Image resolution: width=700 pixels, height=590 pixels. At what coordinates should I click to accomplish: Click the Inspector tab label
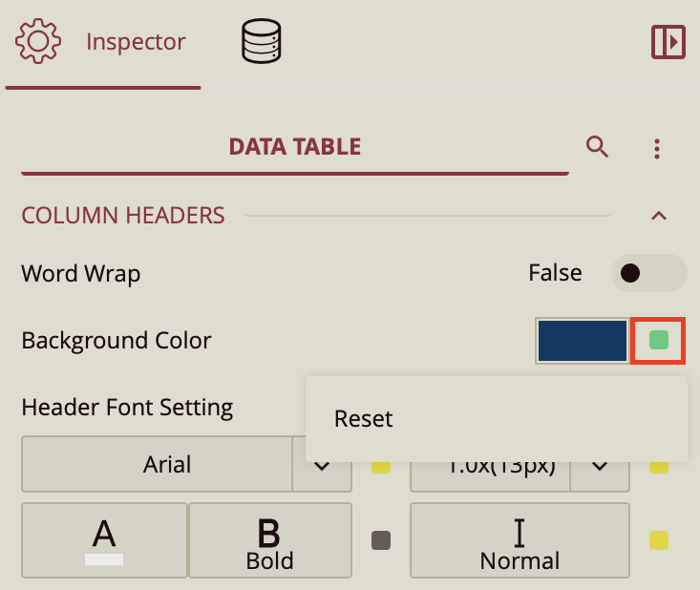click(x=136, y=42)
